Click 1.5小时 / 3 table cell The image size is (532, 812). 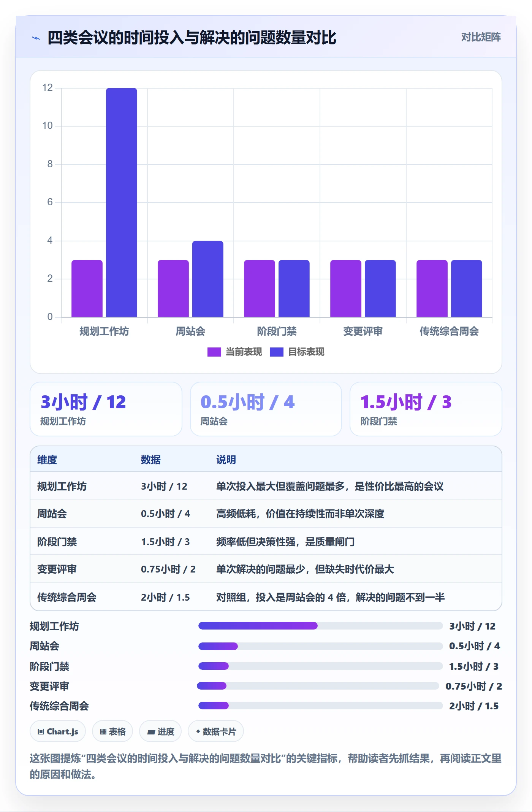click(x=165, y=541)
